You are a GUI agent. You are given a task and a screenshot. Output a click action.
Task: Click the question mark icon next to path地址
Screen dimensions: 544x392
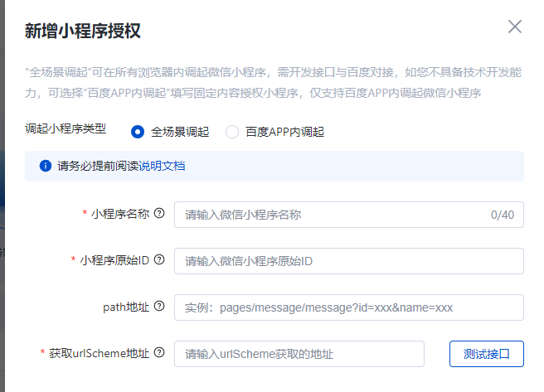click(159, 306)
